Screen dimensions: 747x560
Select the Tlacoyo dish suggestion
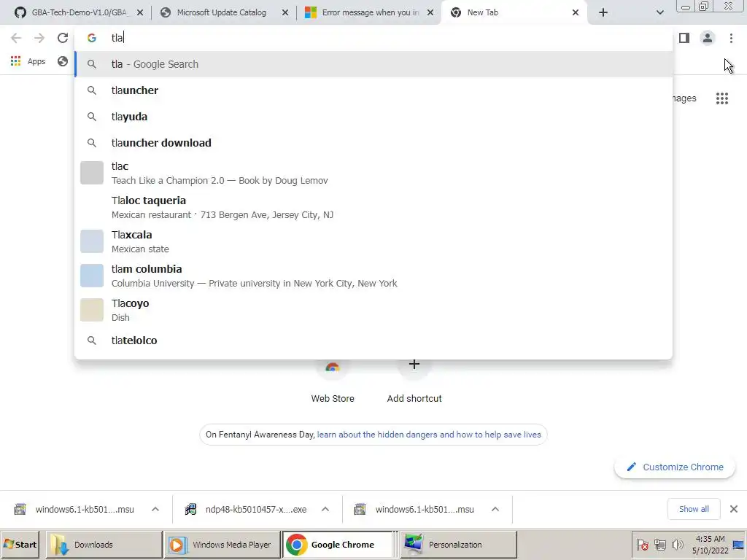click(373, 310)
